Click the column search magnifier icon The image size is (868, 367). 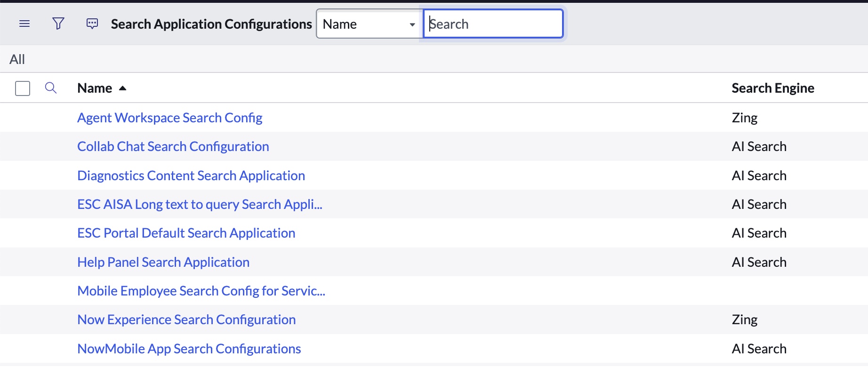[x=51, y=88]
